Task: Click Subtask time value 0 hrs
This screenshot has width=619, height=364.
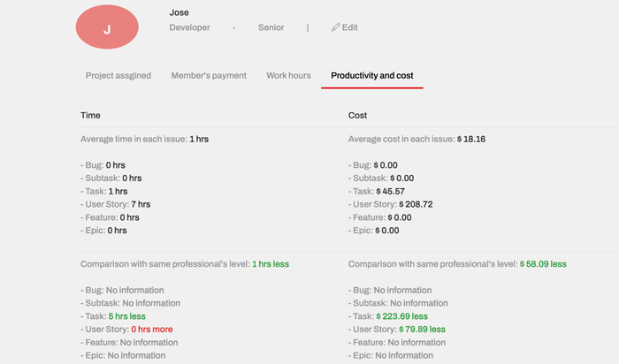Action: click(x=132, y=178)
